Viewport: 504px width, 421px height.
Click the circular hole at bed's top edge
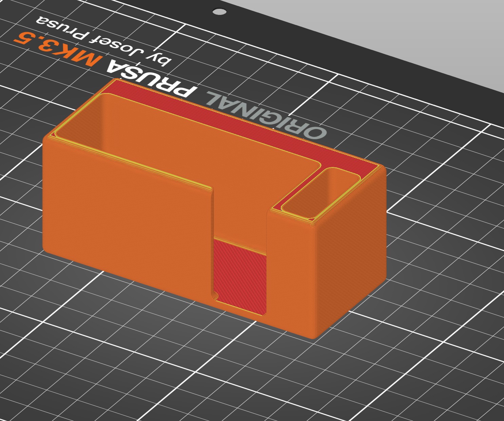219,12
